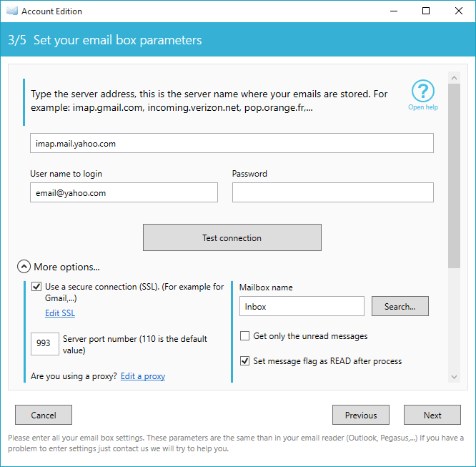Open help via question mark icon
The image size is (476, 467).
[x=423, y=91]
